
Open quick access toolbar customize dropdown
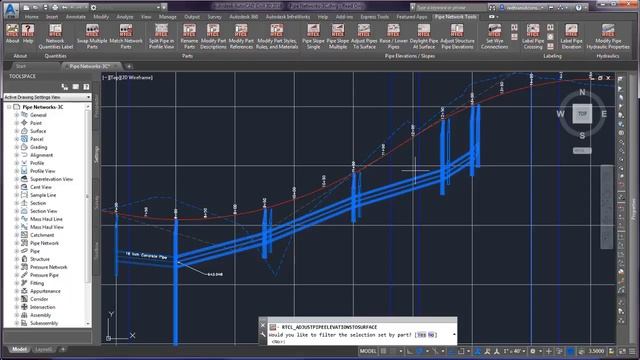coord(164,7)
